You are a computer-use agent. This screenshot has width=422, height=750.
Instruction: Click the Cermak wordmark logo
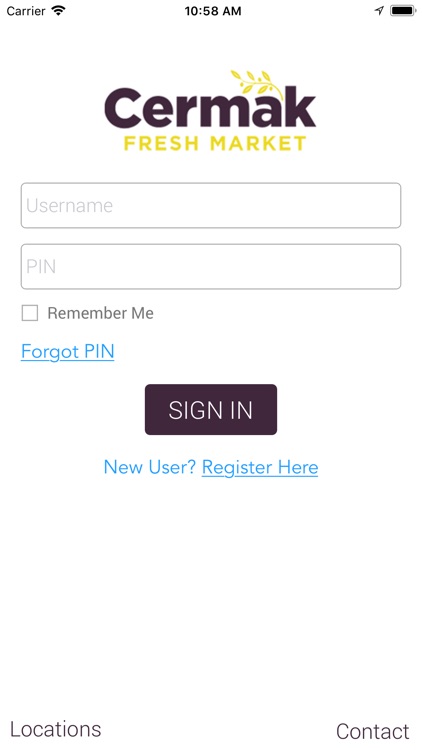(x=210, y=109)
